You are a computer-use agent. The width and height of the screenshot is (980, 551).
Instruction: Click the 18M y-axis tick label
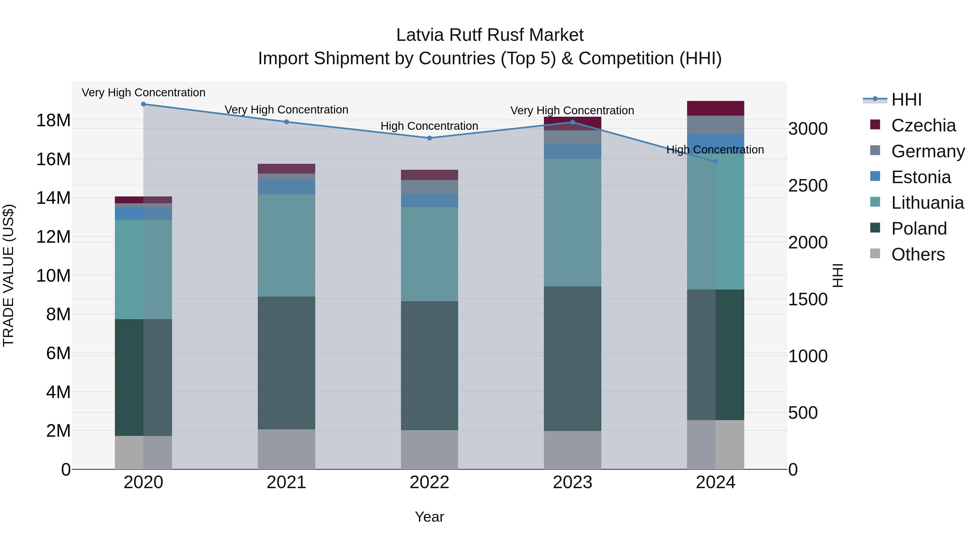coord(53,120)
